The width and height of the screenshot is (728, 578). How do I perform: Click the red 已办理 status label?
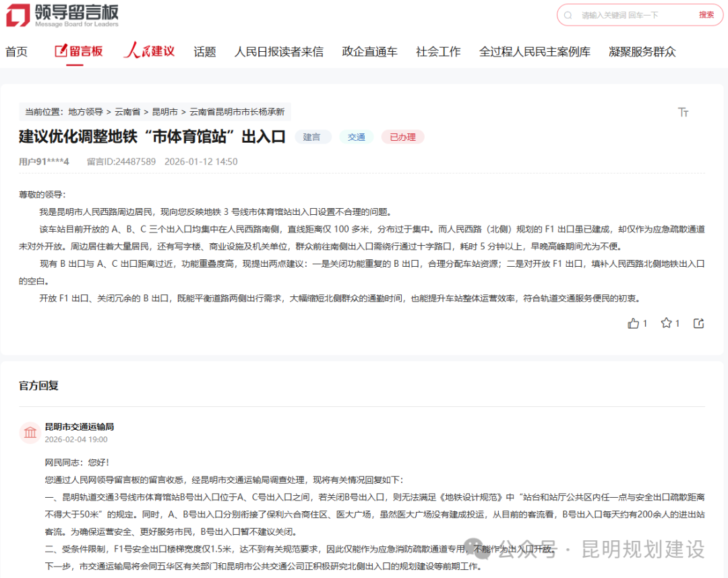coord(402,137)
